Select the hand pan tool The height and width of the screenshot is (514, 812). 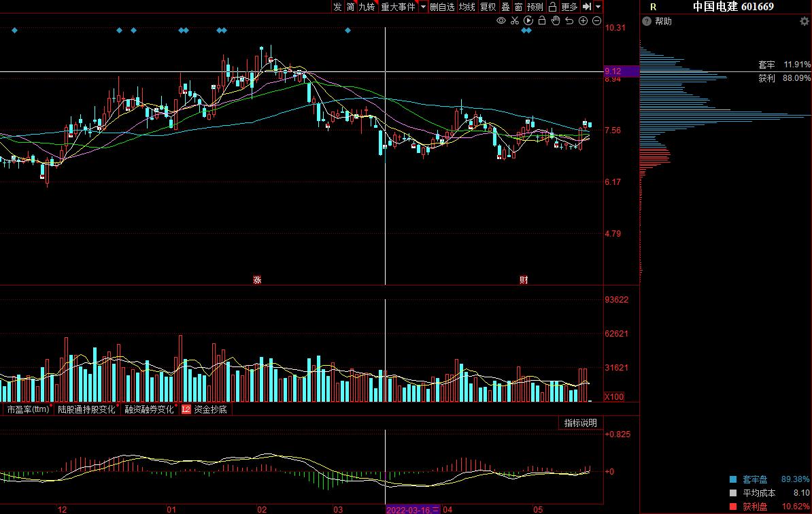point(556,21)
